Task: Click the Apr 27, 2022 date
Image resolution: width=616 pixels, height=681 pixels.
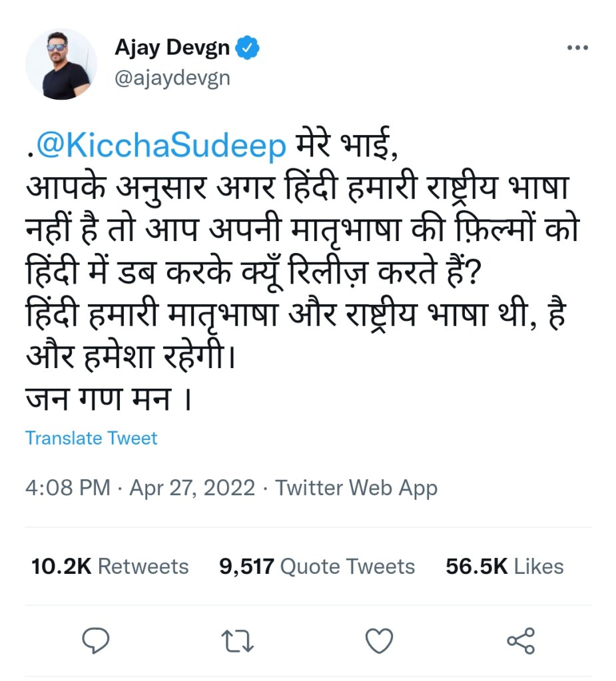Action: tap(192, 489)
